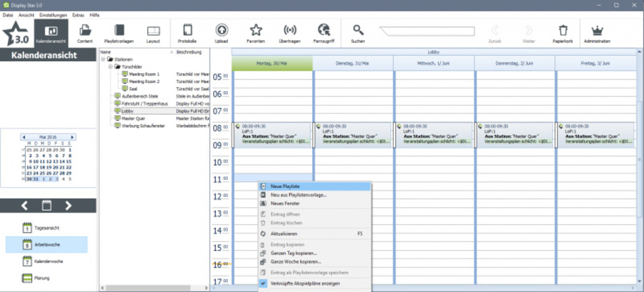
Task: Click the Upload icon
Action: coord(221,33)
